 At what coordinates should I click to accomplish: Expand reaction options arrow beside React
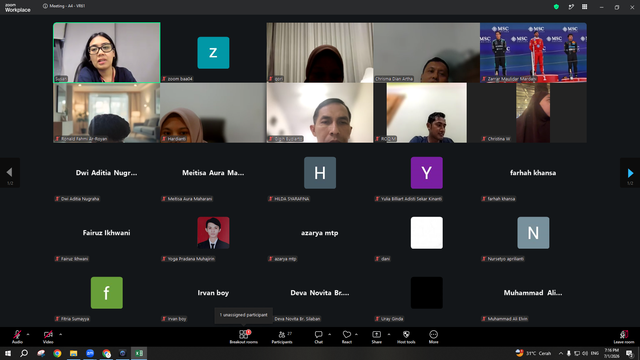point(356,334)
